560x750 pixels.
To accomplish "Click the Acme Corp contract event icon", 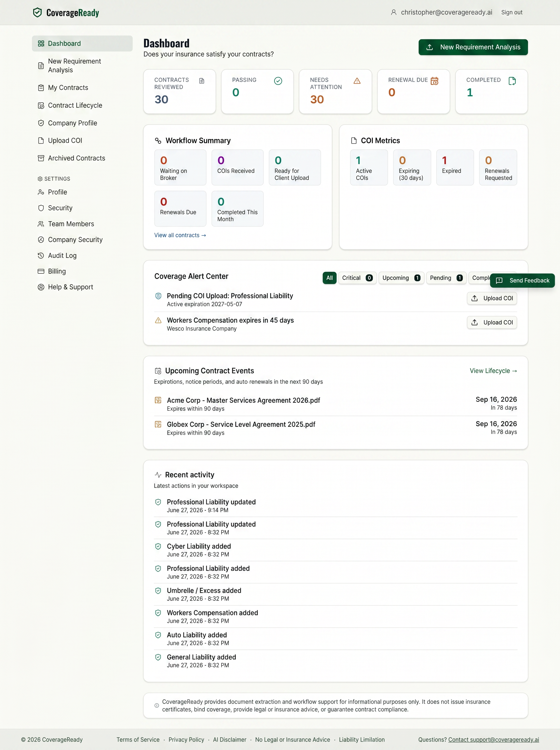I will click(x=158, y=400).
